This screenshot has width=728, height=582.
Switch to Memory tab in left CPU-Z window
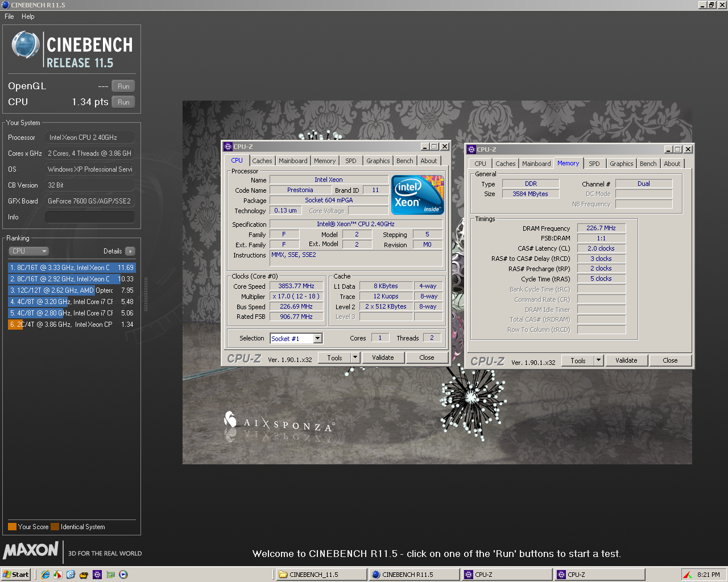pyautogui.click(x=325, y=161)
